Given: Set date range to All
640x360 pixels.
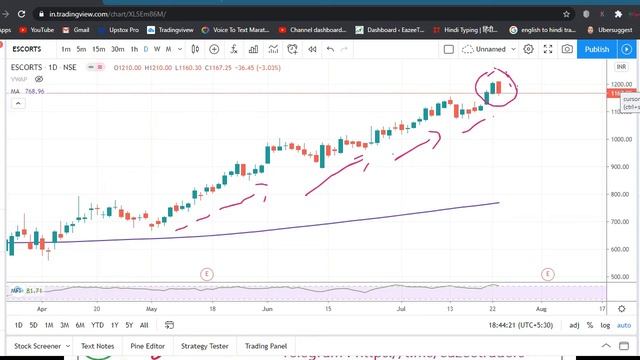Looking at the screenshot, I should pos(144,325).
